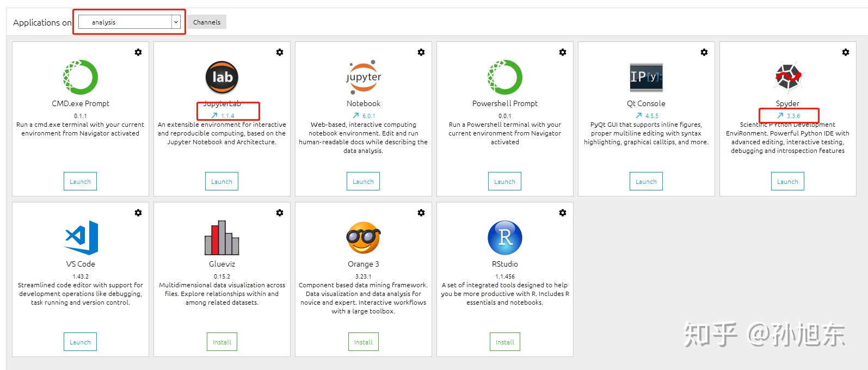Click the Orange 3 version 3.23.1 text

click(364, 276)
